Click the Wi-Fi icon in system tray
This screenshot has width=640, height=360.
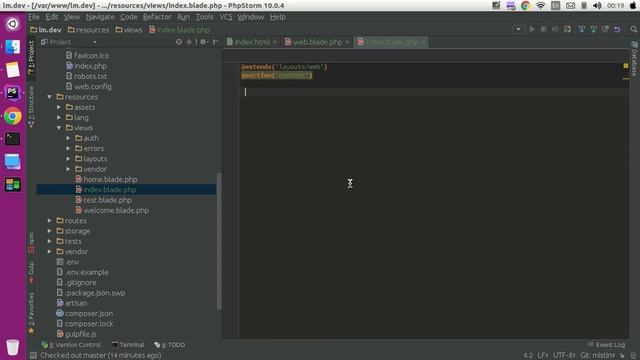(540, 5)
